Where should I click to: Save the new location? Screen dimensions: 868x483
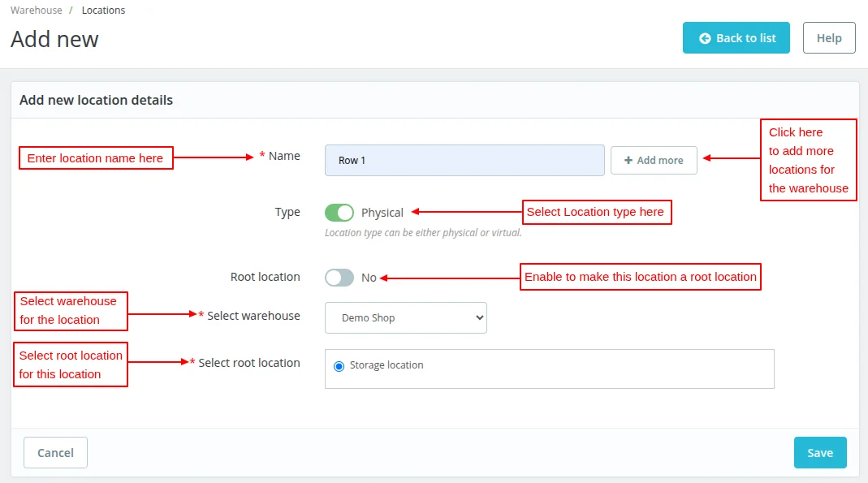pyautogui.click(x=819, y=453)
